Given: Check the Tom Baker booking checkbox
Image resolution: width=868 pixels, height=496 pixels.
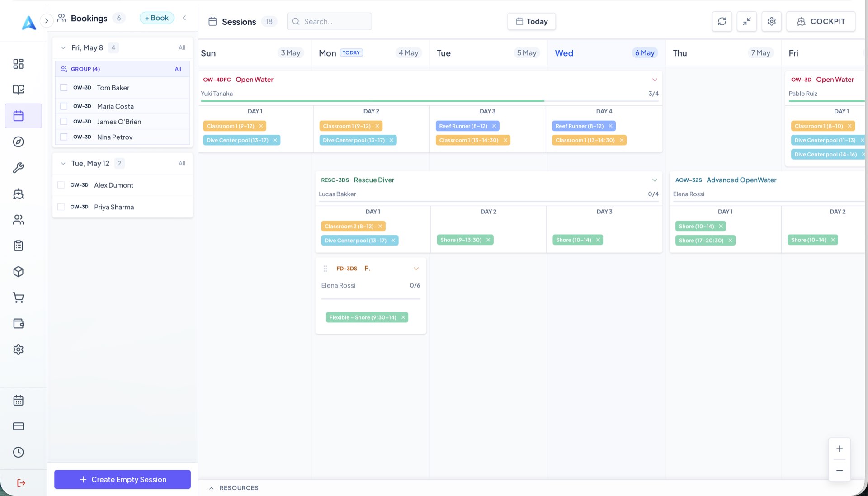Looking at the screenshot, I should (x=64, y=87).
